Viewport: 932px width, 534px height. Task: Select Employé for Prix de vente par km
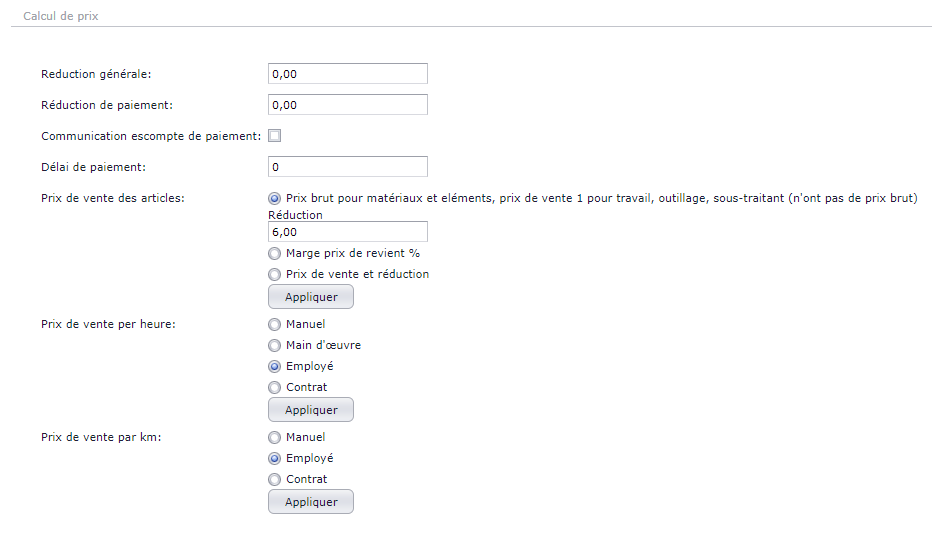point(274,458)
